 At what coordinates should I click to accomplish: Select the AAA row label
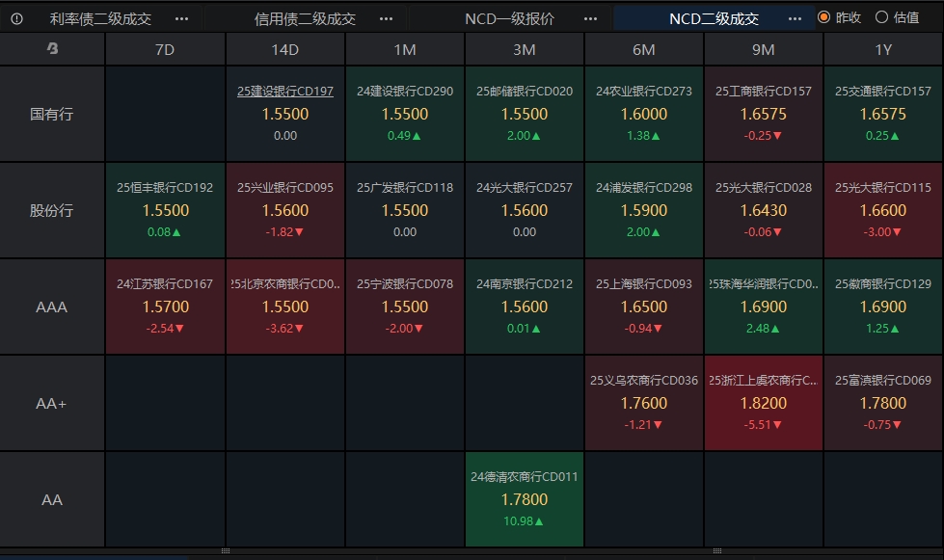(x=52, y=307)
